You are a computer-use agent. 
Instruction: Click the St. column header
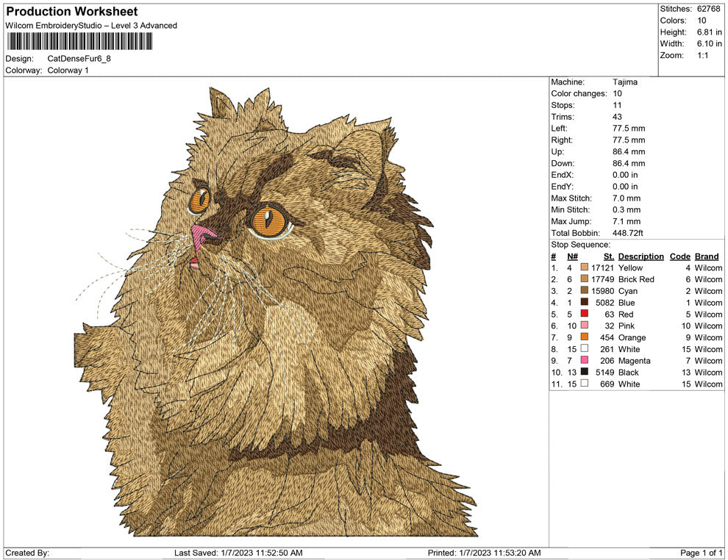[x=607, y=256]
